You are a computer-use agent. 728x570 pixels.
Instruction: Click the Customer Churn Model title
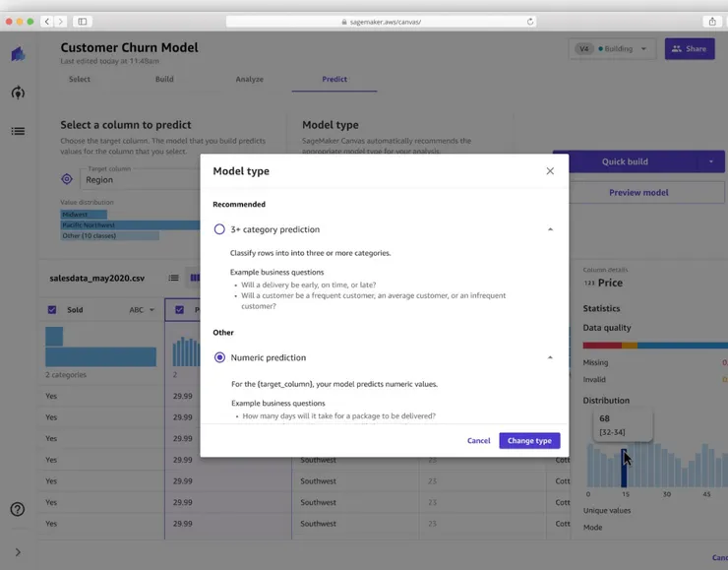[x=129, y=47]
